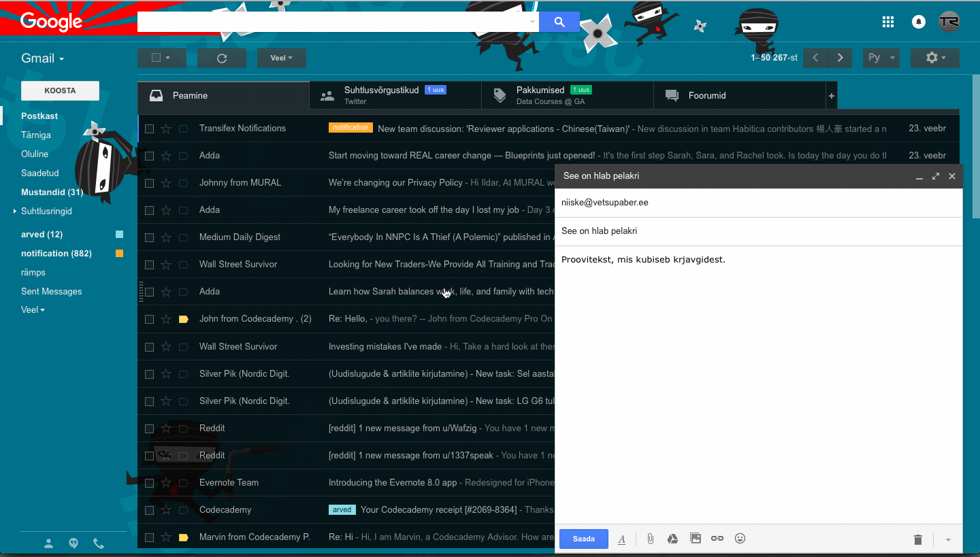Open more compose options arrow
This screenshot has height=557, width=980.
pos(948,540)
